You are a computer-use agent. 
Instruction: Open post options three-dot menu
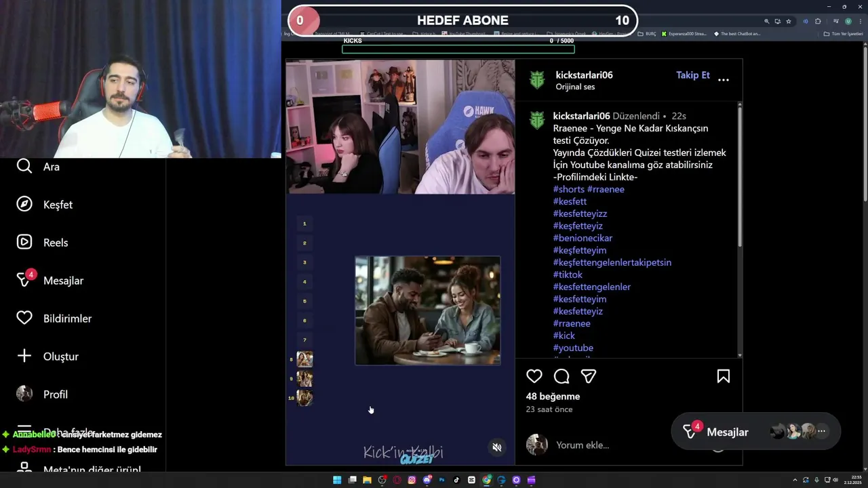(724, 80)
